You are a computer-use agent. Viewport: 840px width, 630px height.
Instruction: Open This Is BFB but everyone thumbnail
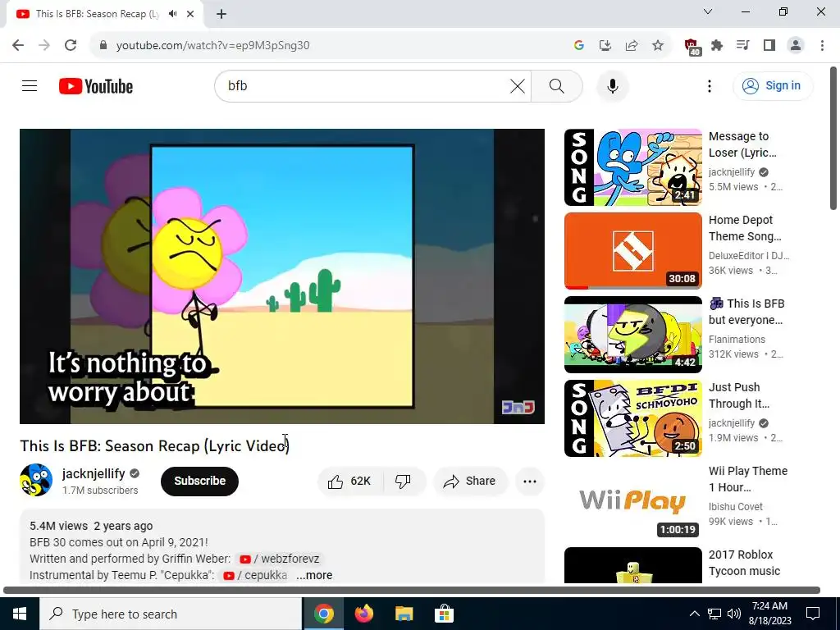(x=632, y=335)
